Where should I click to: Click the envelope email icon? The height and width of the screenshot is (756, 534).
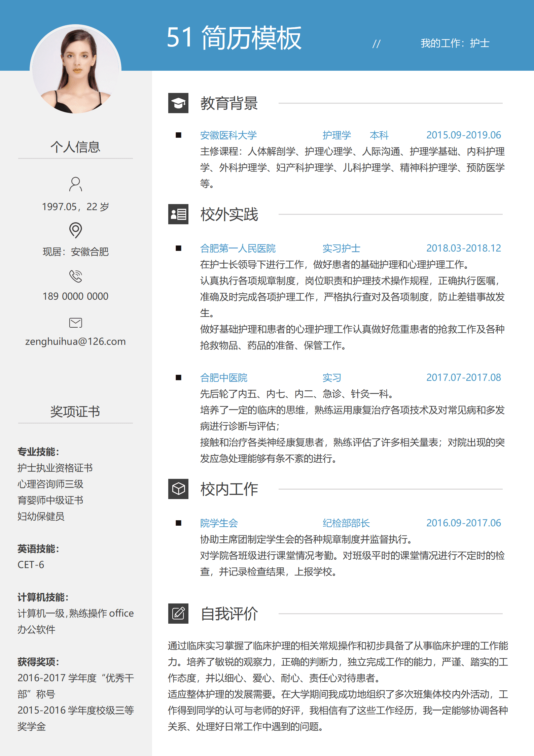tap(75, 323)
